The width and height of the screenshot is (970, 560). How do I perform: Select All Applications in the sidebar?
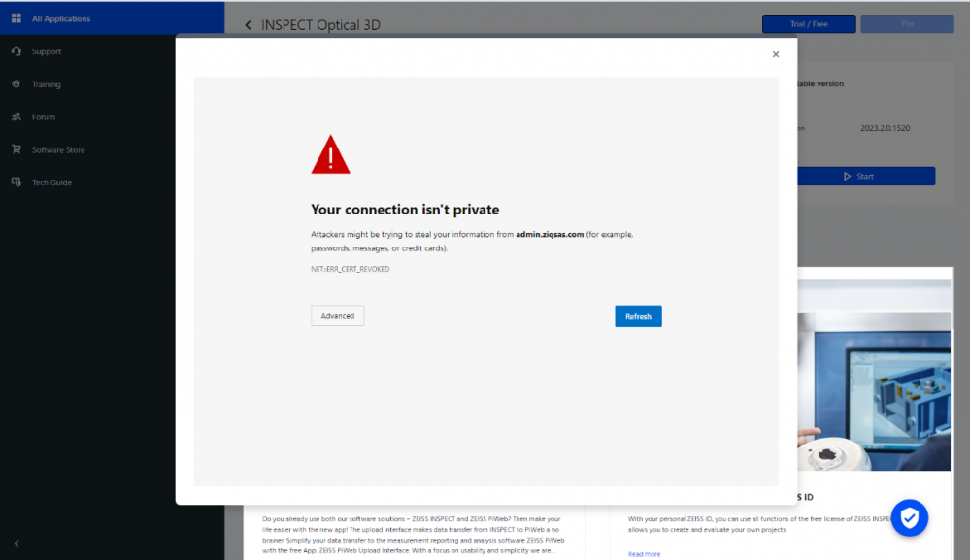tap(112, 18)
